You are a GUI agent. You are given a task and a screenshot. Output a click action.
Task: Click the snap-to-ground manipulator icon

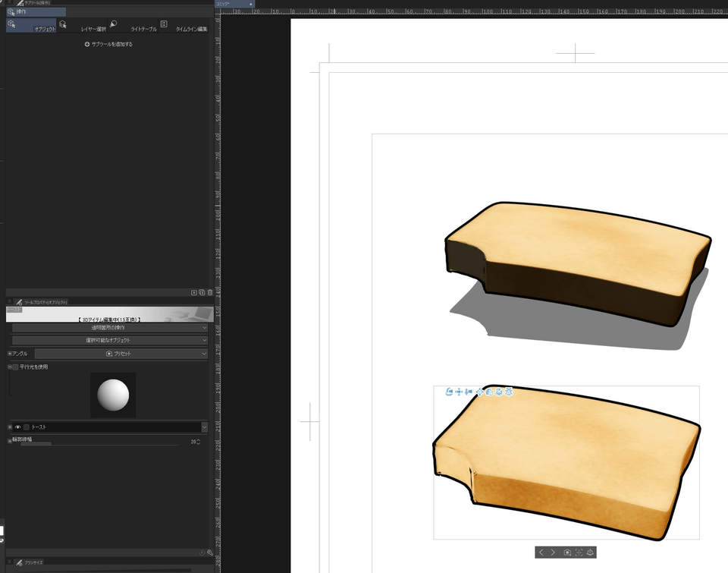click(510, 392)
